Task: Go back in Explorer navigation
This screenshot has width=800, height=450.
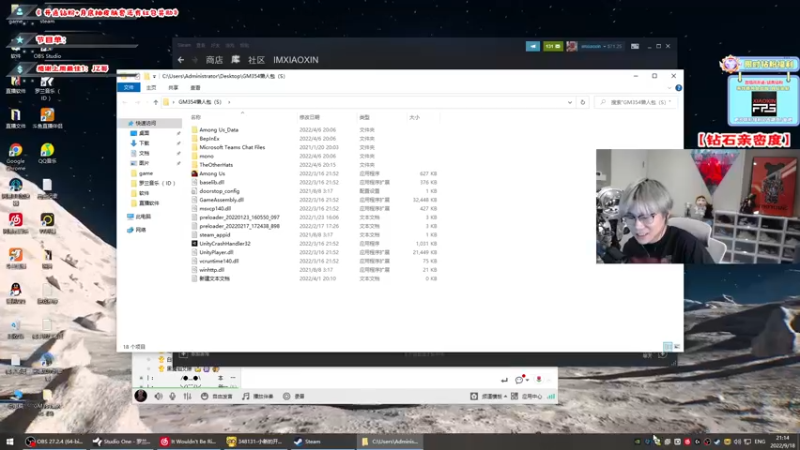Action: (x=125, y=102)
